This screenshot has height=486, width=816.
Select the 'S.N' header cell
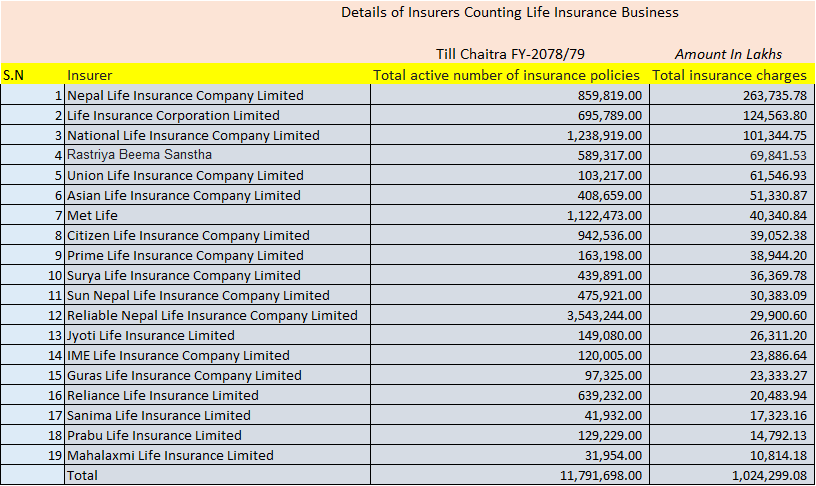(x=13, y=75)
